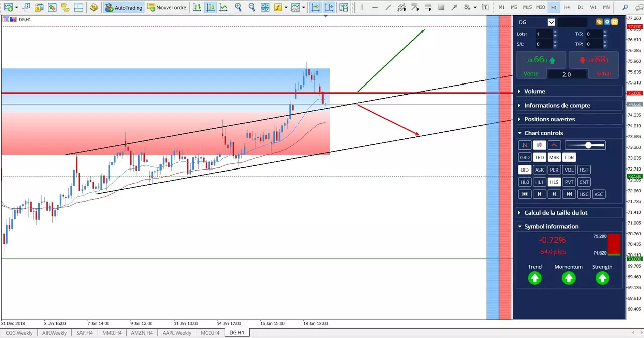Select the trendline drawing tool
This screenshot has width=644, height=338.
click(388, 7)
